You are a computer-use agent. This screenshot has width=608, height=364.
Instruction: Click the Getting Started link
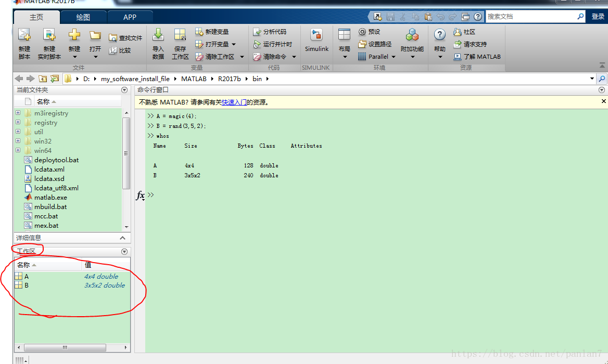pos(234,102)
